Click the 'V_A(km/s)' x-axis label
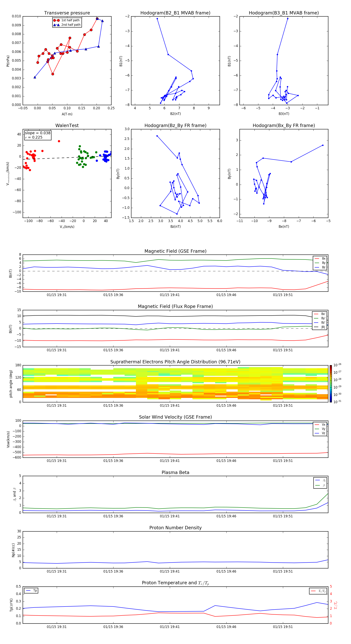The height and width of the screenshot is (644, 351). [67, 227]
